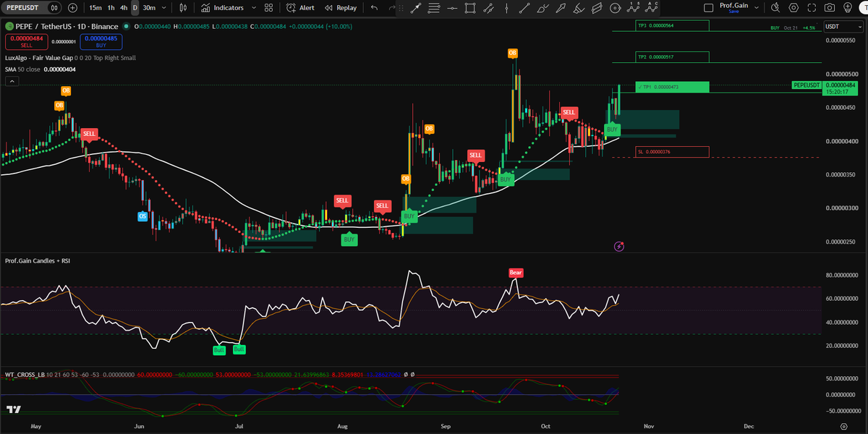868x434 pixels.
Task: Toggle fullscreen mode
Action: pyautogui.click(x=812, y=7)
